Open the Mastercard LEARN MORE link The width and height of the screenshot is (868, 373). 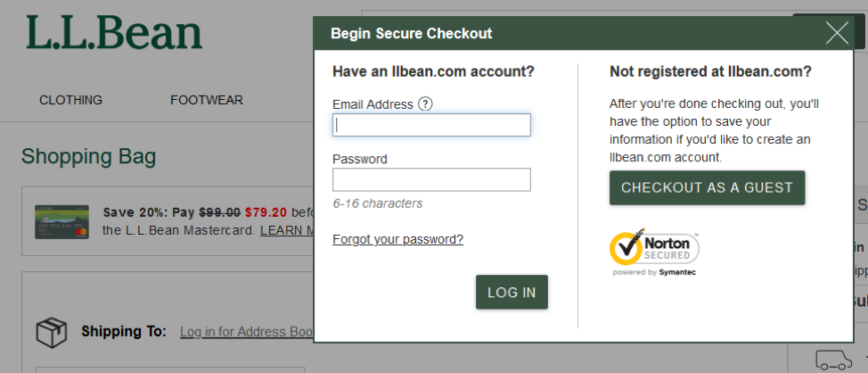(287, 230)
